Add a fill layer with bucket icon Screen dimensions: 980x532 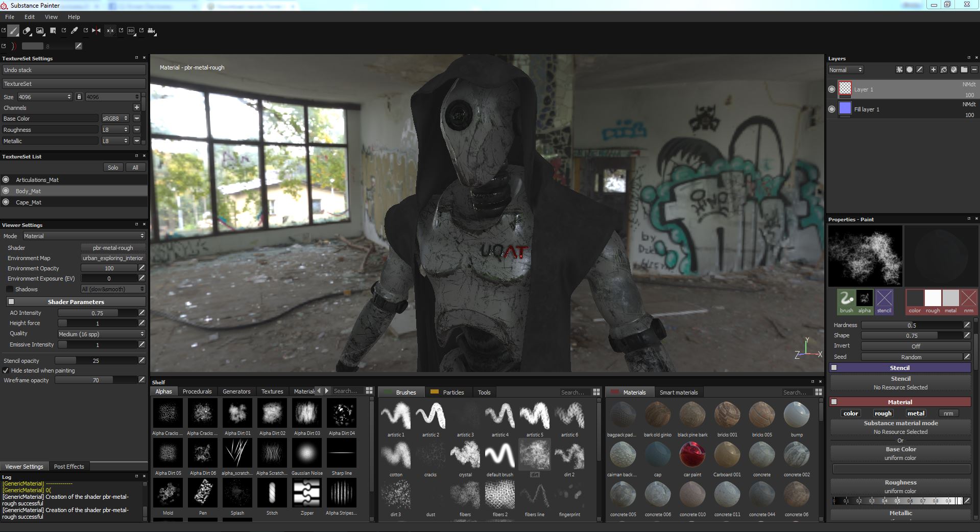944,70
